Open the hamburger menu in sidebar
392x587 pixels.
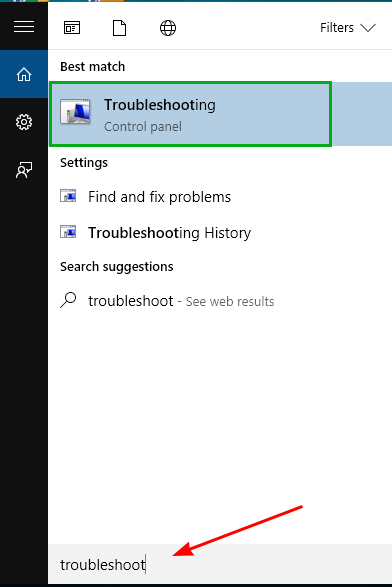pyautogui.click(x=24, y=27)
